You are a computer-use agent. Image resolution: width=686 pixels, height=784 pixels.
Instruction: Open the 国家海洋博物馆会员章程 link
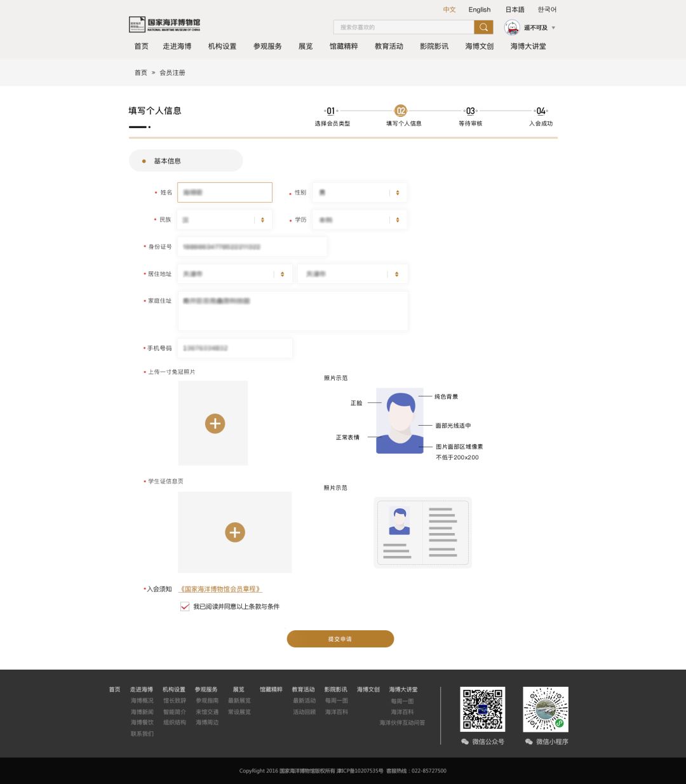point(220,589)
